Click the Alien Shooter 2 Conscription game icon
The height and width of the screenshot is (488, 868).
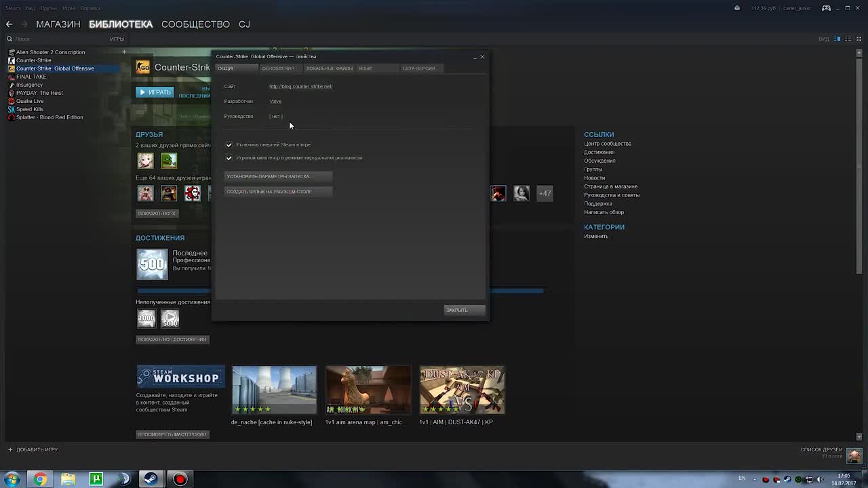pos(12,52)
